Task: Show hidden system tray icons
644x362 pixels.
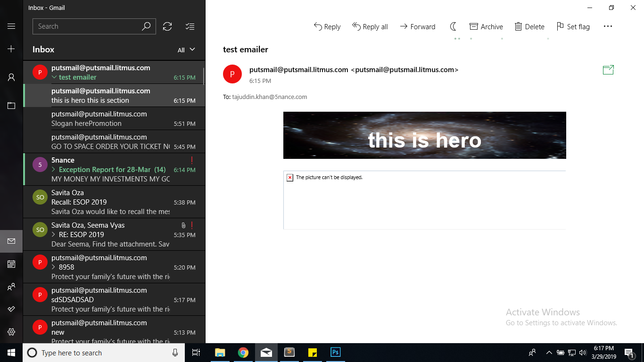Action: click(549, 353)
